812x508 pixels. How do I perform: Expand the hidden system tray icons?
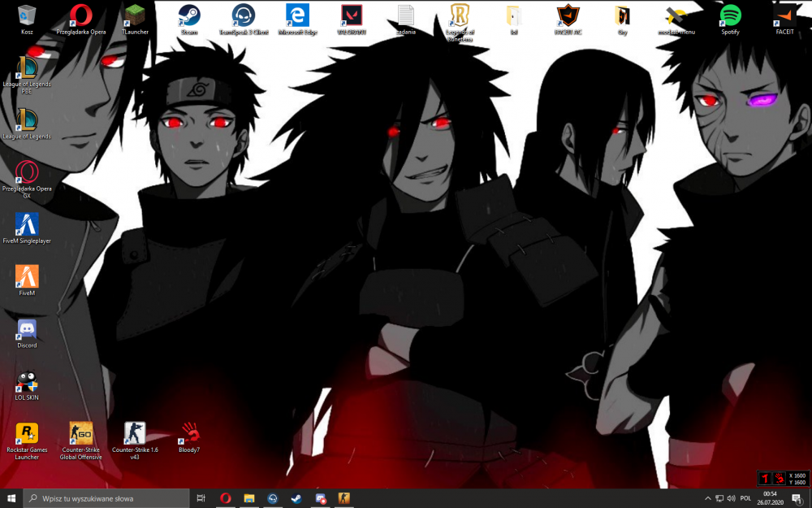708,498
